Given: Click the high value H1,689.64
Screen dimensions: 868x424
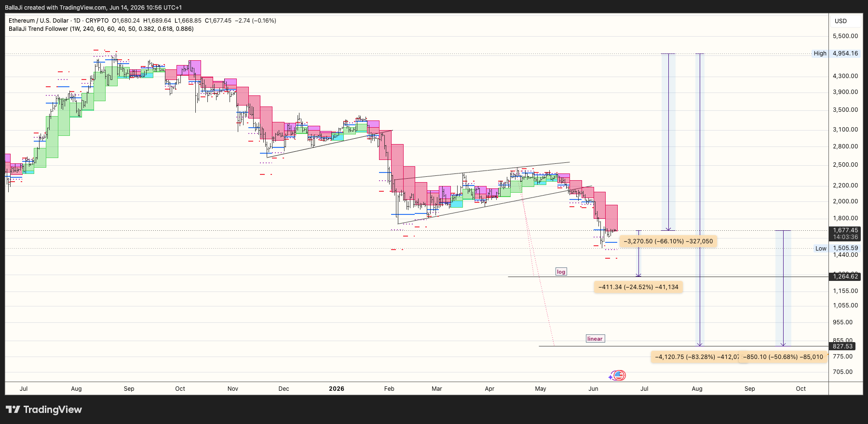Looking at the screenshot, I should coord(157,21).
